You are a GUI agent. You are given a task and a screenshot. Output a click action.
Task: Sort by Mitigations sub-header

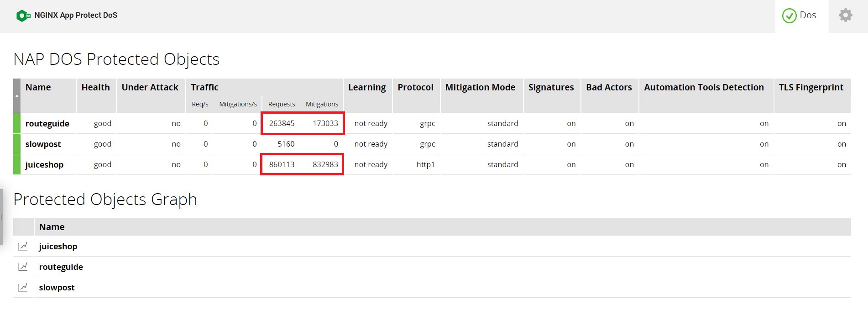322,104
